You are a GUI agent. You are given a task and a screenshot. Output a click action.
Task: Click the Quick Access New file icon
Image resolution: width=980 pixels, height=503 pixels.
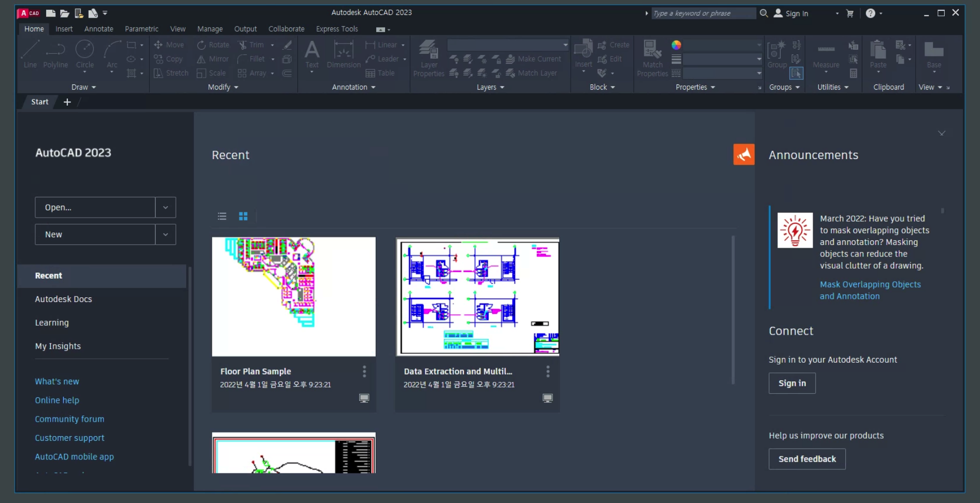(51, 13)
